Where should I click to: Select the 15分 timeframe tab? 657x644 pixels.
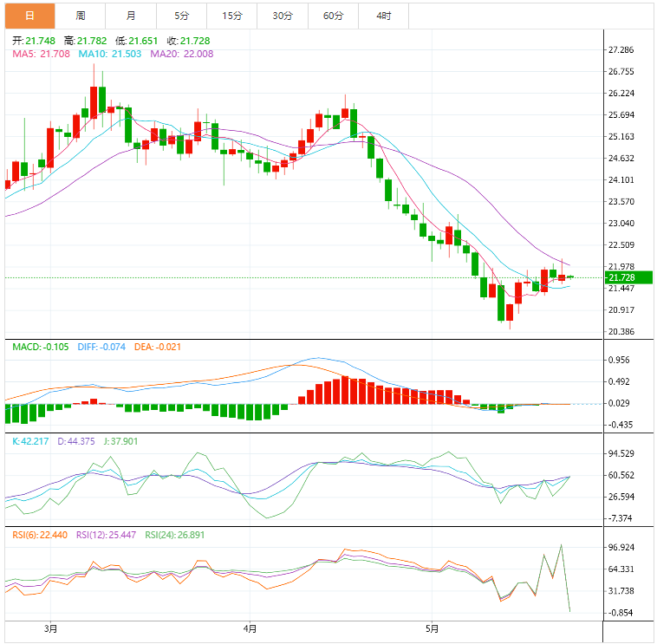coord(231,16)
